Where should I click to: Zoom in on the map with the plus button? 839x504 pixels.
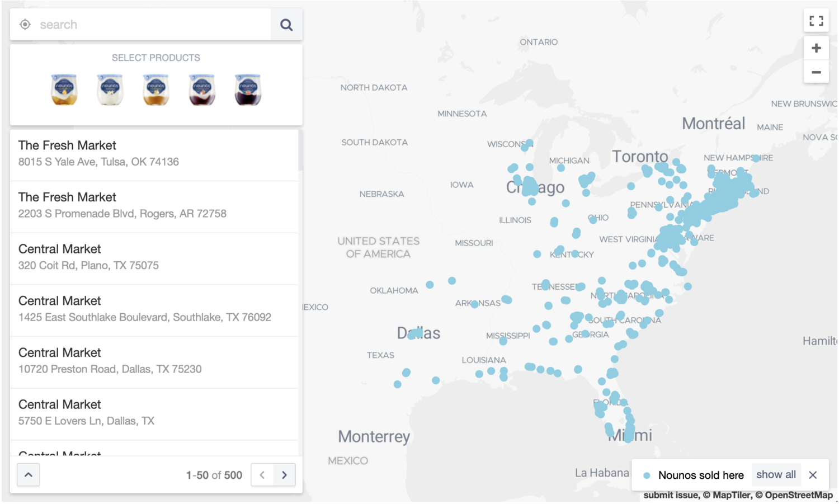816,48
